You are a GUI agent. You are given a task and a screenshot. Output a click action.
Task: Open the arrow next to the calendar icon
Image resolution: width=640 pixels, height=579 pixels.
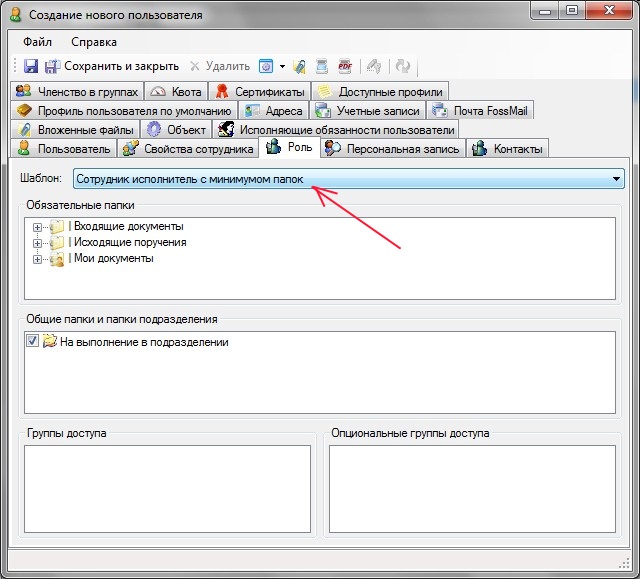283,66
